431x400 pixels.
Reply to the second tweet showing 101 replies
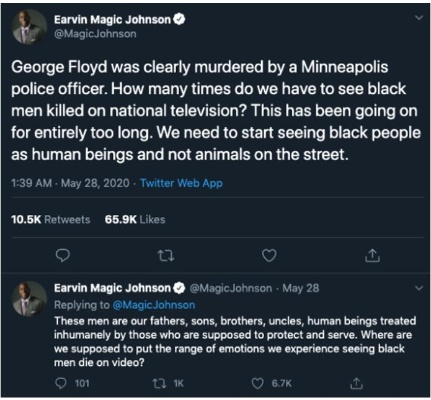(72, 383)
